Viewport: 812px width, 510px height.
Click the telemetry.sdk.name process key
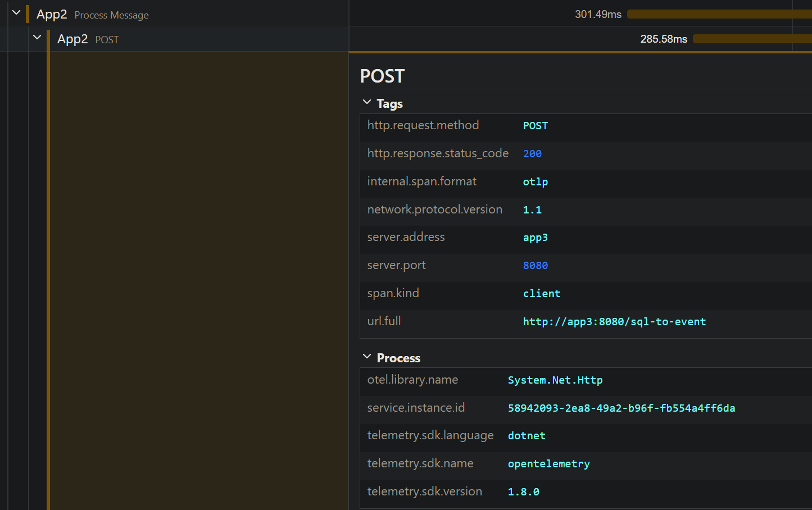pyautogui.click(x=420, y=463)
